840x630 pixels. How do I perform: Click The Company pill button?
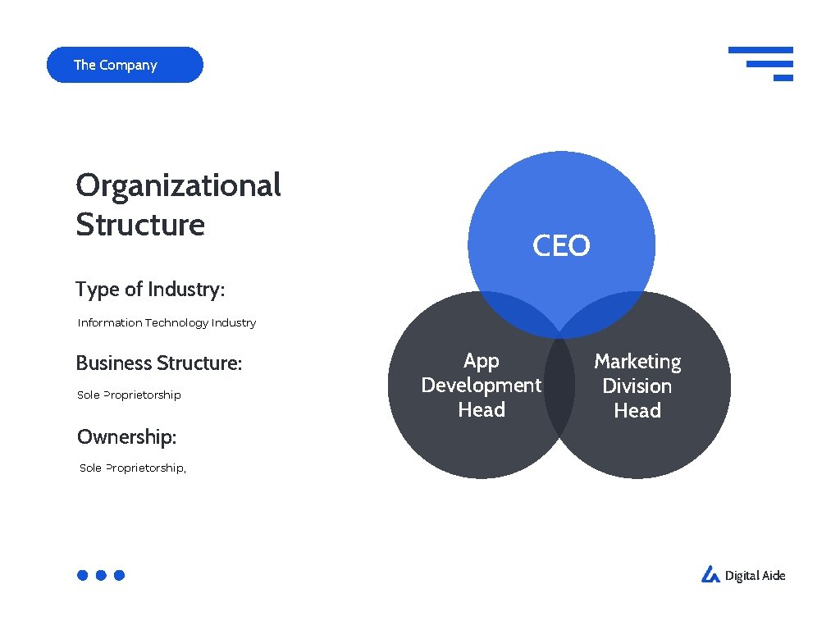[125, 65]
